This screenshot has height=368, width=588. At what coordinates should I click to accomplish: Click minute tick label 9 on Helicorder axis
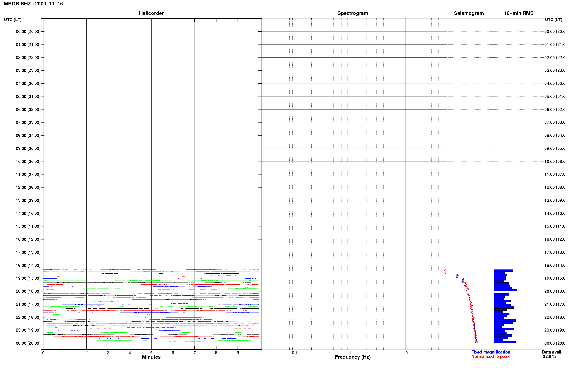(238, 353)
